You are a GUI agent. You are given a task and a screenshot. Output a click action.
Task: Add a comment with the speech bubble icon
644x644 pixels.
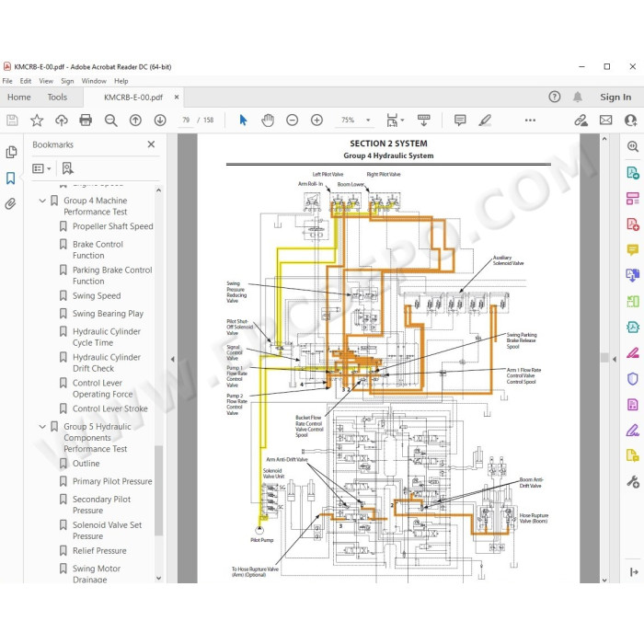click(x=460, y=121)
